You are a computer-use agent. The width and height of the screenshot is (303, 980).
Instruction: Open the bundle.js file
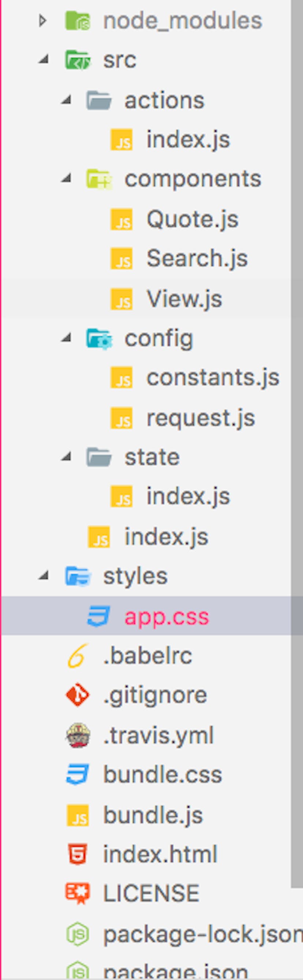click(153, 815)
